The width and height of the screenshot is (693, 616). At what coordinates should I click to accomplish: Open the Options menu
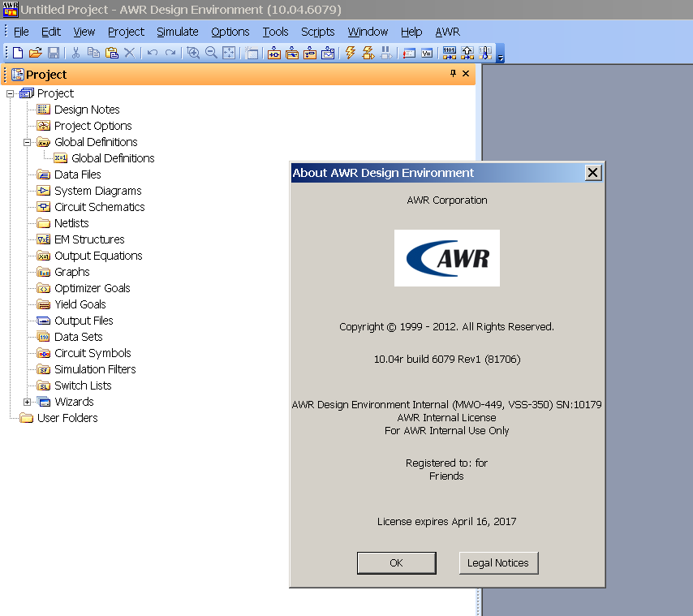pyautogui.click(x=230, y=32)
